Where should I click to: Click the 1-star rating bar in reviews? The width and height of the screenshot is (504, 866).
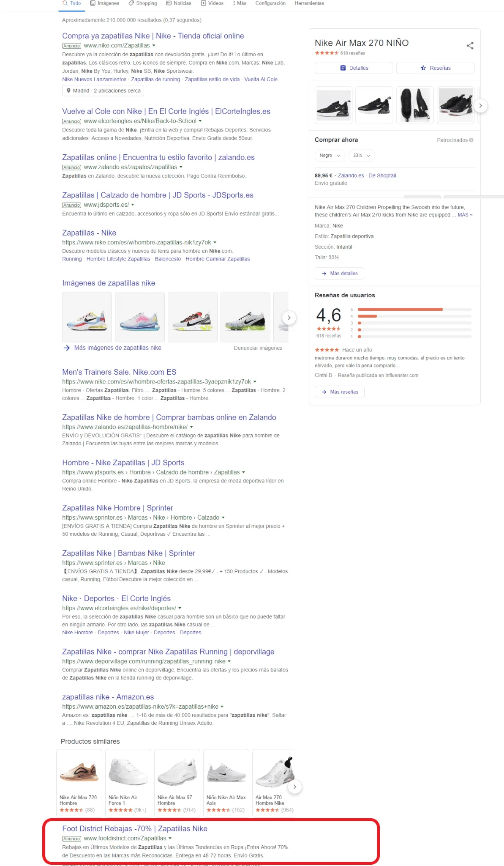(x=414, y=337)
